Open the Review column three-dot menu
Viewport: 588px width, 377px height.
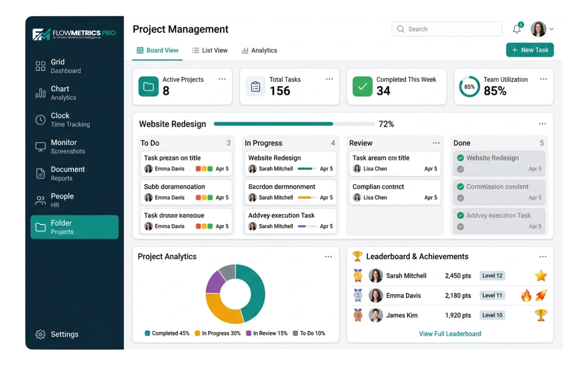click(436, 143)
